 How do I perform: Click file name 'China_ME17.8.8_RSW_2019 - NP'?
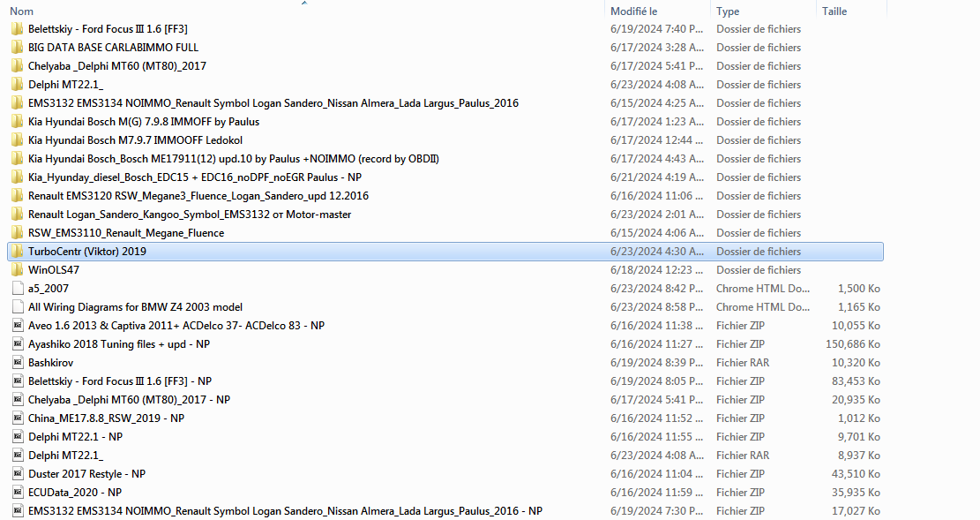click(106, 418)
